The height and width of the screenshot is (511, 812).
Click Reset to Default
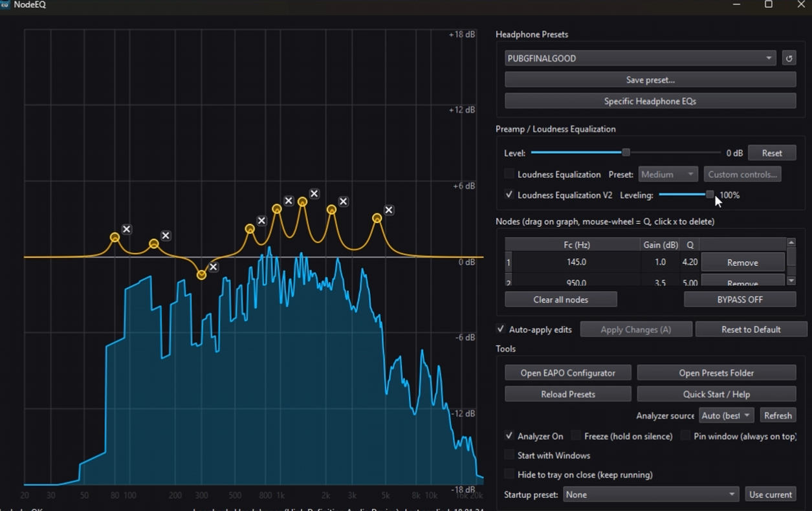751,329
